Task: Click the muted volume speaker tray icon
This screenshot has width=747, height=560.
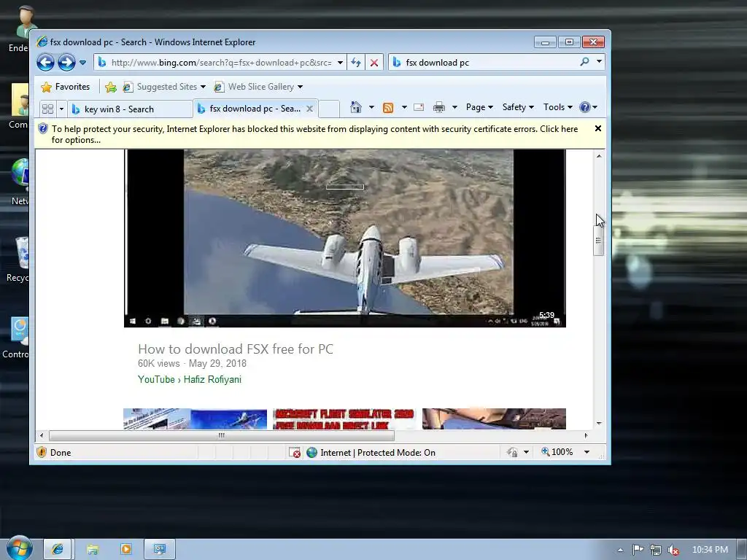Action: click(x=673, y=550)
